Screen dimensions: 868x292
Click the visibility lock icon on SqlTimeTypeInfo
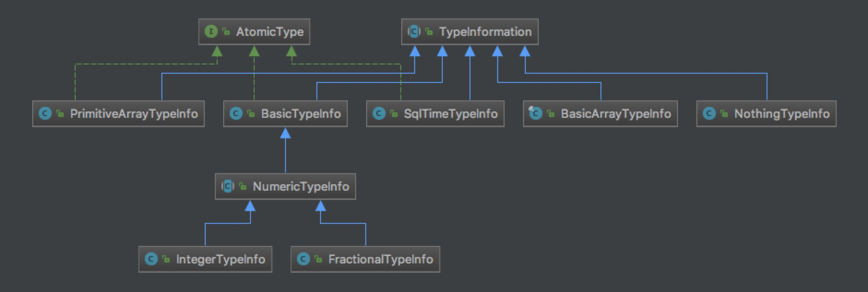394,113
